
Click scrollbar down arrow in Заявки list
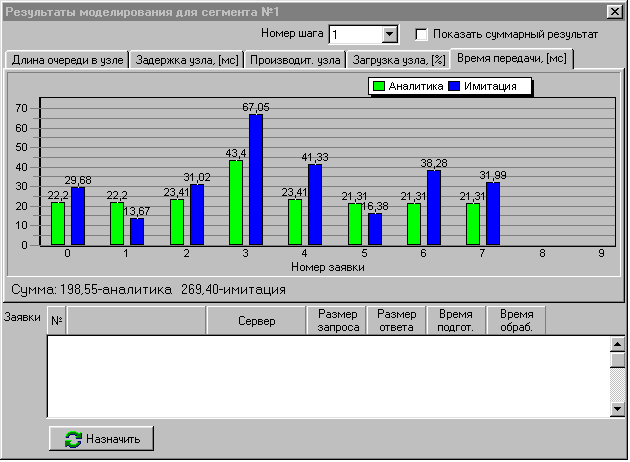[x=617, y=409]
